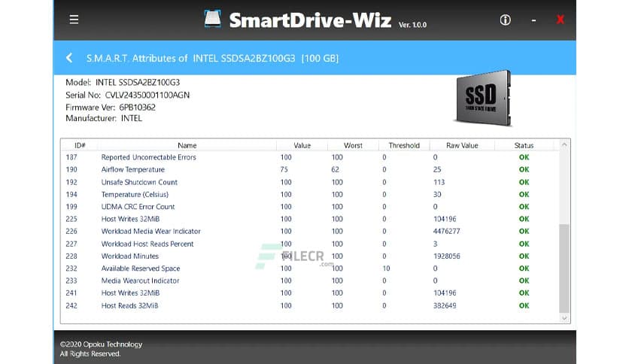Viewport: 629px width, 364px height.
Task: Open the hamburger menu
Action: click(74, 20)
